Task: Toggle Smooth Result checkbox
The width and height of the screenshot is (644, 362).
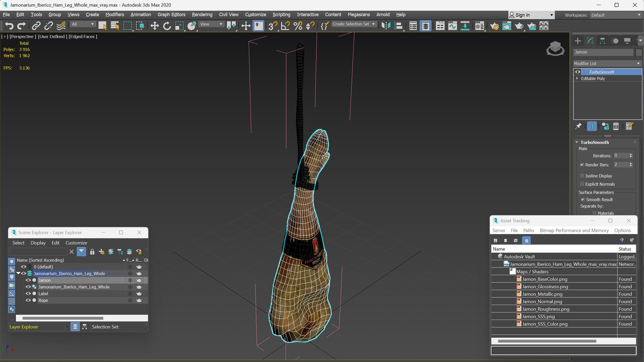Action: coord(583,199)
